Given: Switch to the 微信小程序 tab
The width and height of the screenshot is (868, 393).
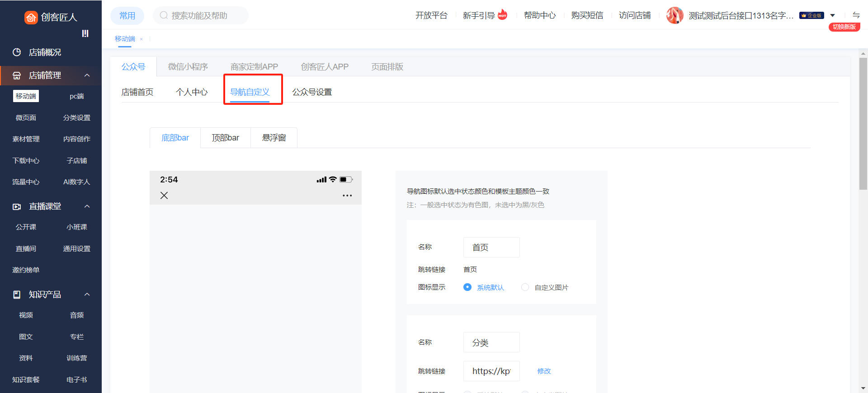Looking at the screenshot, I should click(x=188, y=67).
